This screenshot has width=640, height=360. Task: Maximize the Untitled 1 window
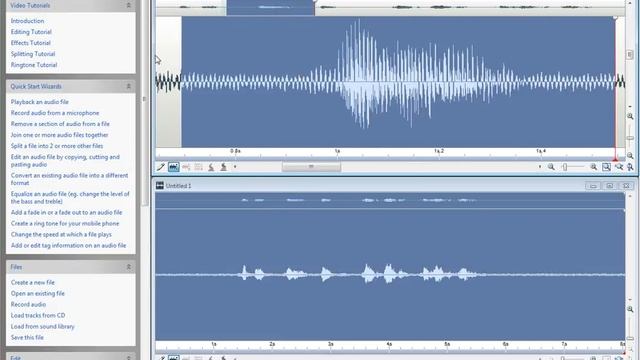[609, 186]
